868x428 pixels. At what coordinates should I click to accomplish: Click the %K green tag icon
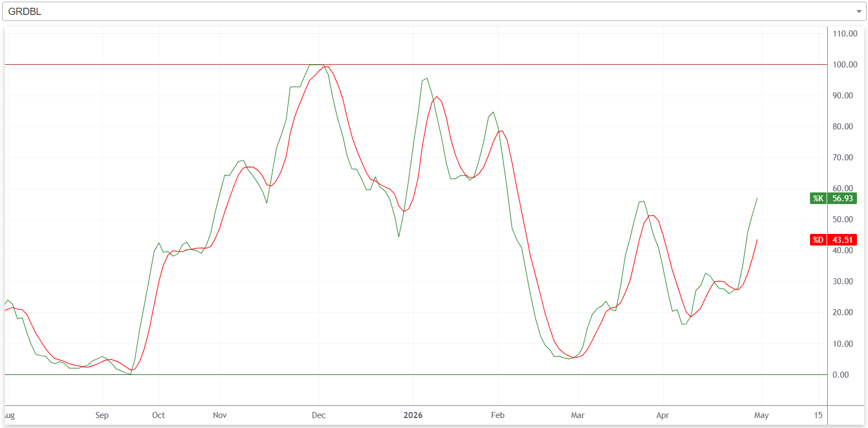(x=818, y=198)
